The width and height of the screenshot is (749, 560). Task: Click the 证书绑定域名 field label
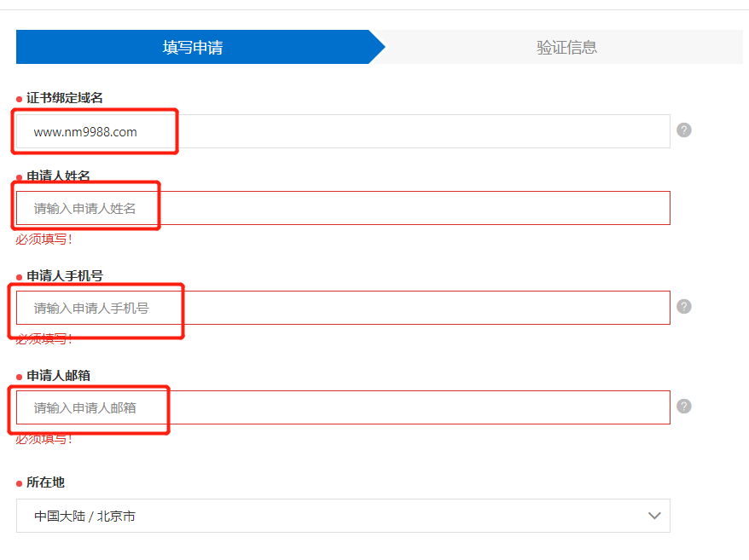pos(65,98)
